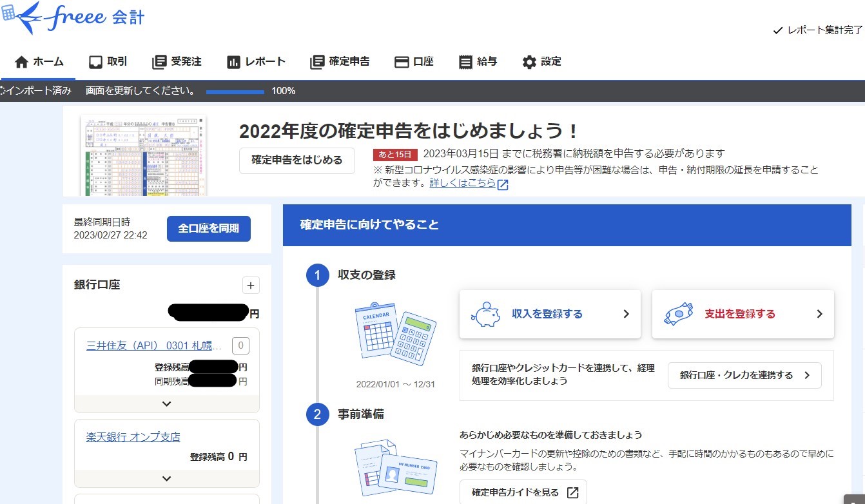Open the レポート menu
This screenshot has width=865, height=504.
[256, 62]
